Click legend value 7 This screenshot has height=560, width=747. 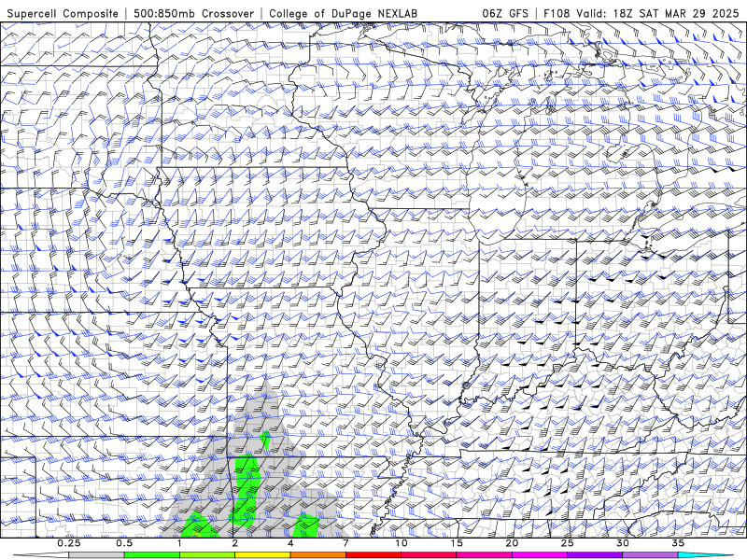345,543
